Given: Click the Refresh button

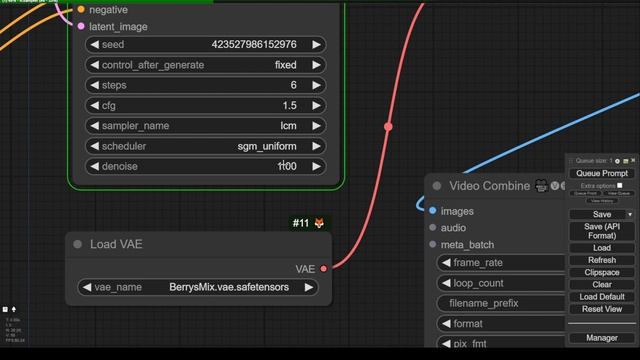Looking at the screenshot, I should [x=602, y=260].
